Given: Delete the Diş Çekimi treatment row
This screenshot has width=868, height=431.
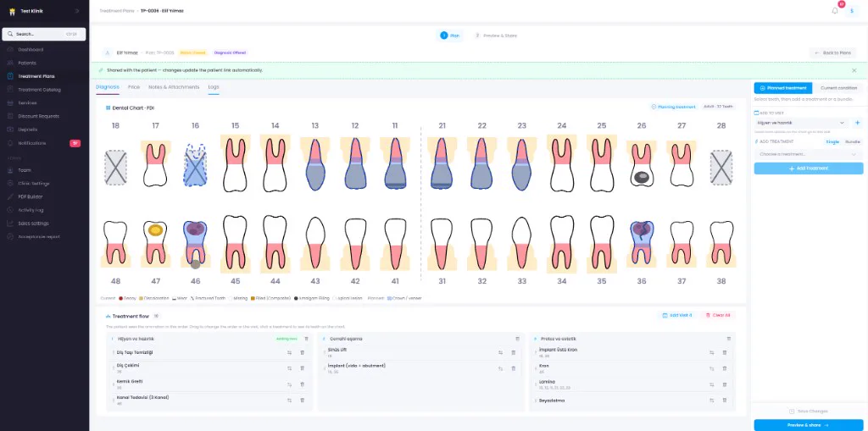Looking at the screenshot, I should tap(303, 368).
